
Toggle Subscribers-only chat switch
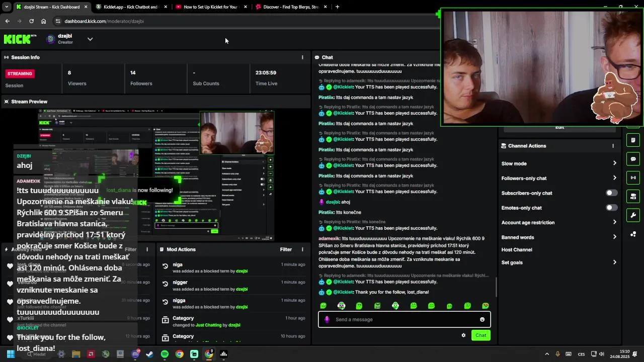(x=611, y=193)
